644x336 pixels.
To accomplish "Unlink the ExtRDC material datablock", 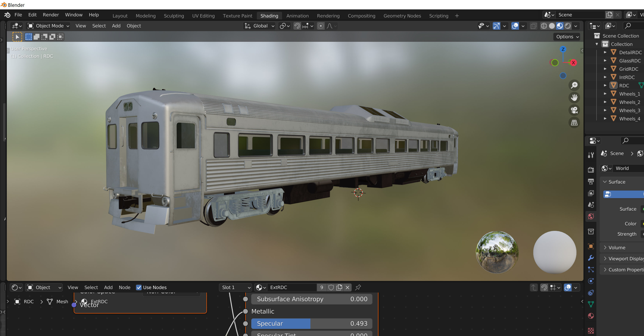I will (348, 287).
